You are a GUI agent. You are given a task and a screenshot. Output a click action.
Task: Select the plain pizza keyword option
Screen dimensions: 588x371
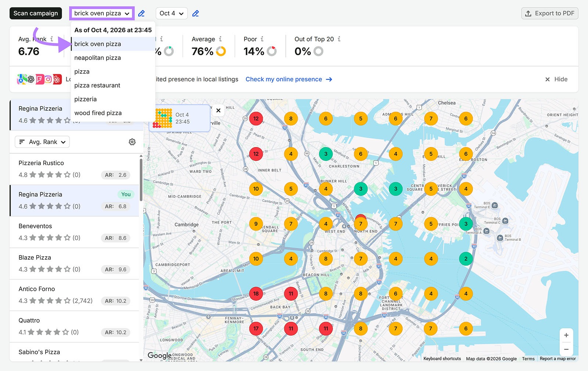tap(113, 72)
